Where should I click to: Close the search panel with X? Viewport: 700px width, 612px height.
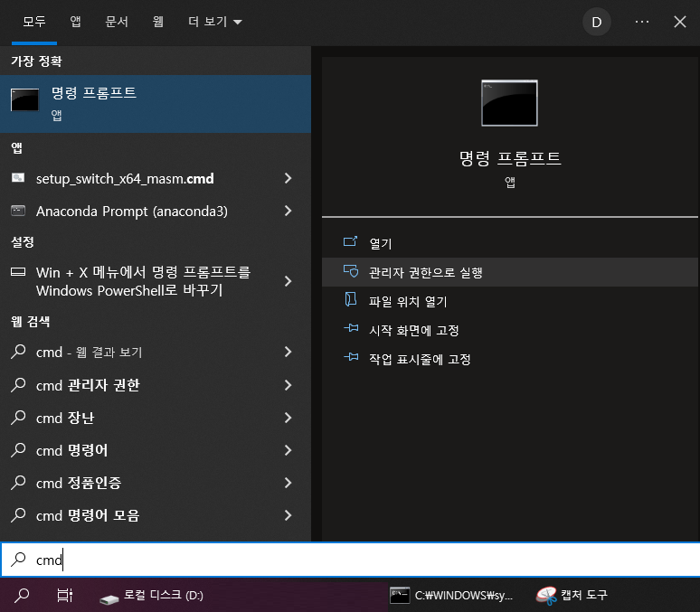pyautogui.click(x=680, y=22)
